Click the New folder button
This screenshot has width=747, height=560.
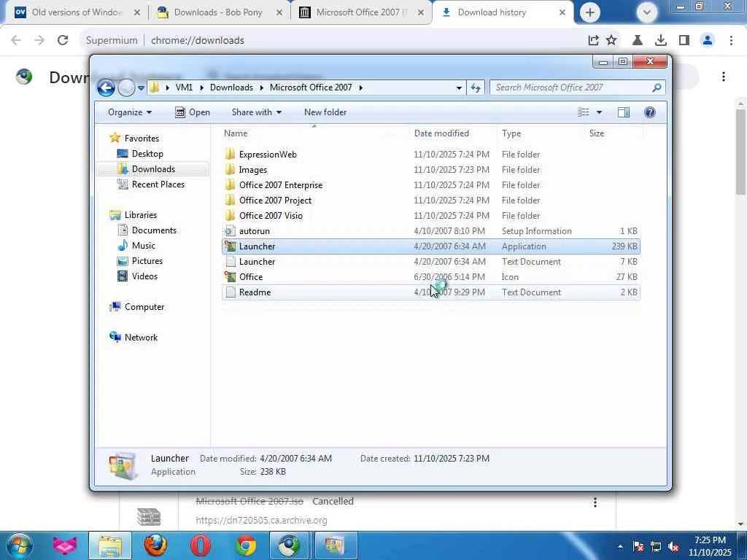coord(325,112)
